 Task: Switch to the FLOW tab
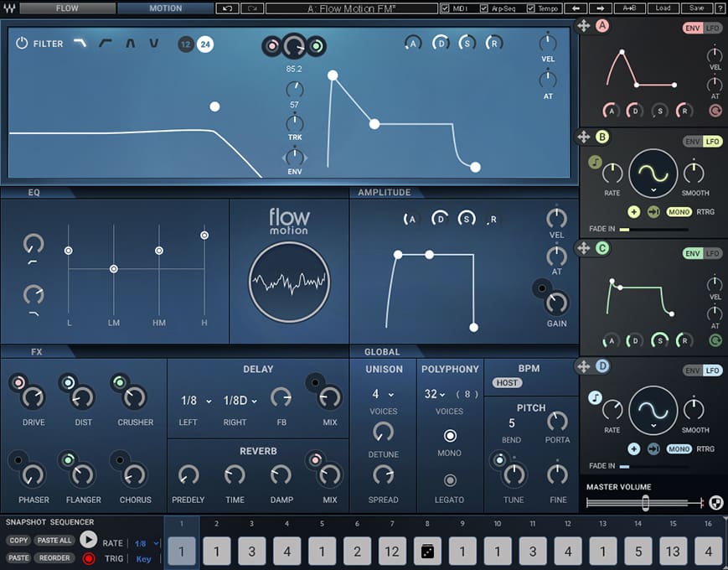(x=67, y=8)
